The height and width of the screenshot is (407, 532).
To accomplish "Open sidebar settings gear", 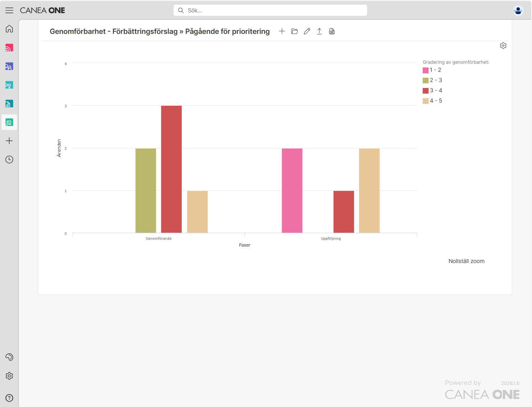I will 9,376.
